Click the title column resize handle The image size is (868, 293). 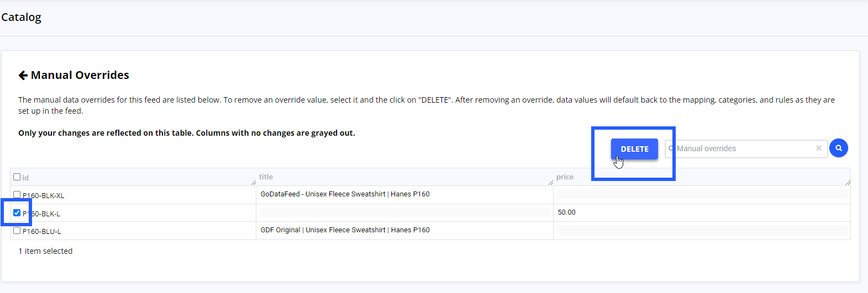point(551,183)
